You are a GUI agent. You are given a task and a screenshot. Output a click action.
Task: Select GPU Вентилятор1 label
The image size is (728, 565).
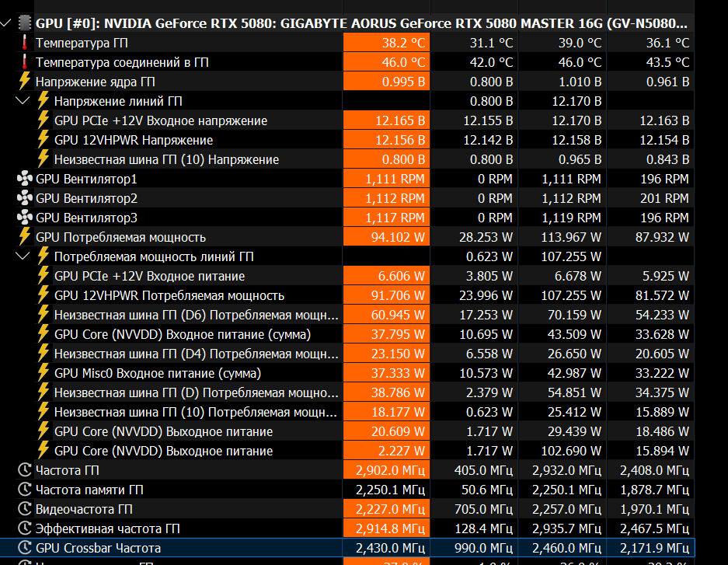coord(86,180)
